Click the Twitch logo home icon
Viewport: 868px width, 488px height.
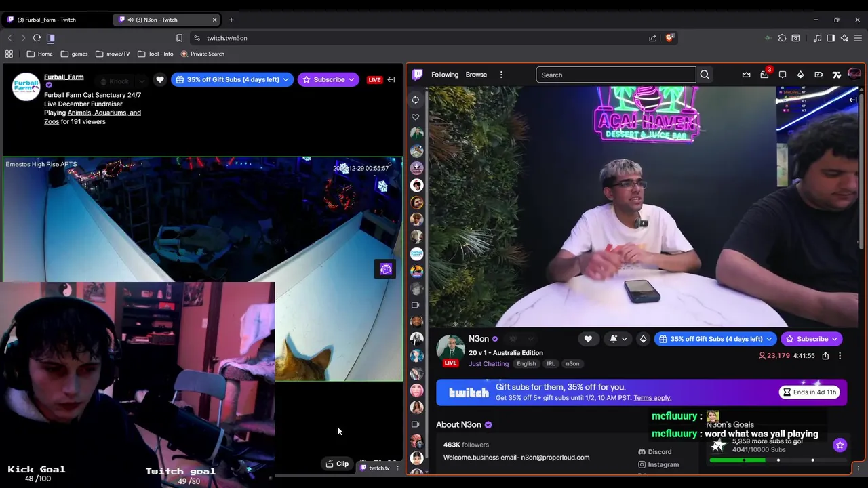tap(418, 75)
